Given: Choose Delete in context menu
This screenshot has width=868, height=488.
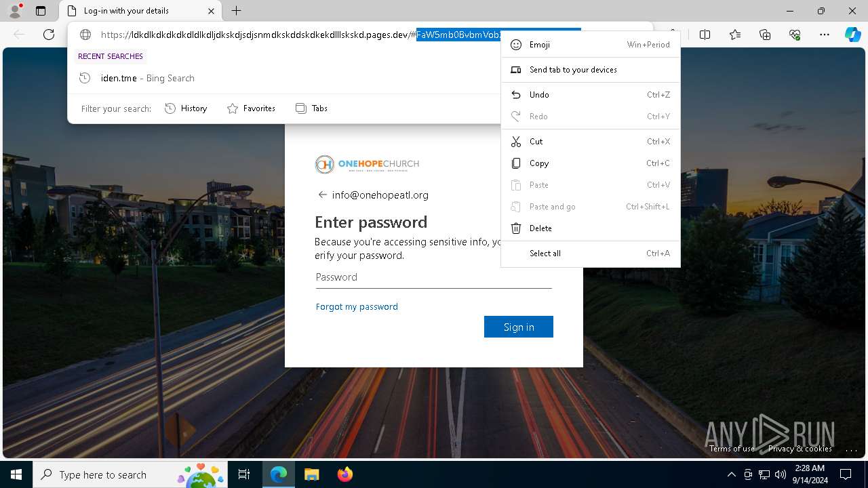Looking at the screenshot, I should pyautogui.click(x=591, y=228).
